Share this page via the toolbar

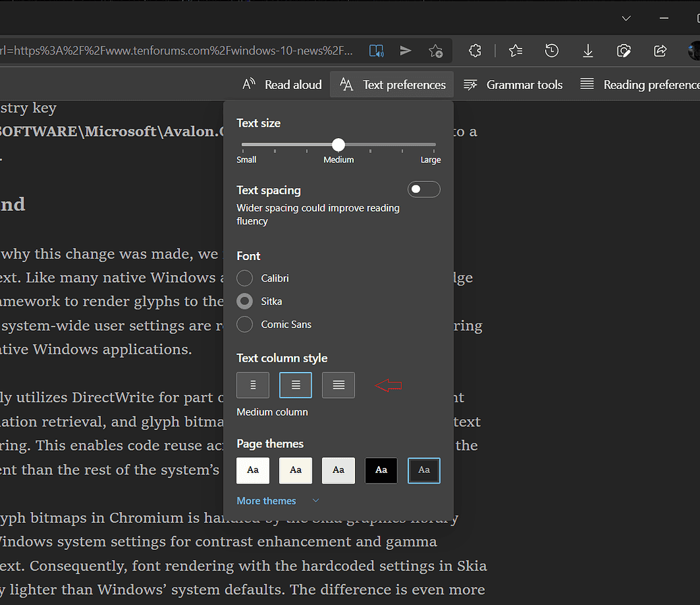(660, 51)
